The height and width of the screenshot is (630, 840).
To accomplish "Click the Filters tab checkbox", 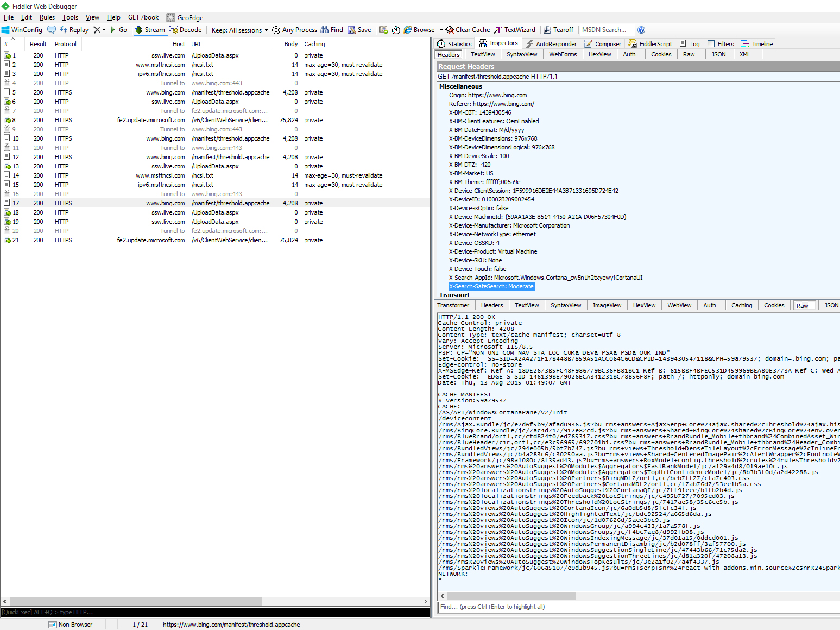I will 711,44.
